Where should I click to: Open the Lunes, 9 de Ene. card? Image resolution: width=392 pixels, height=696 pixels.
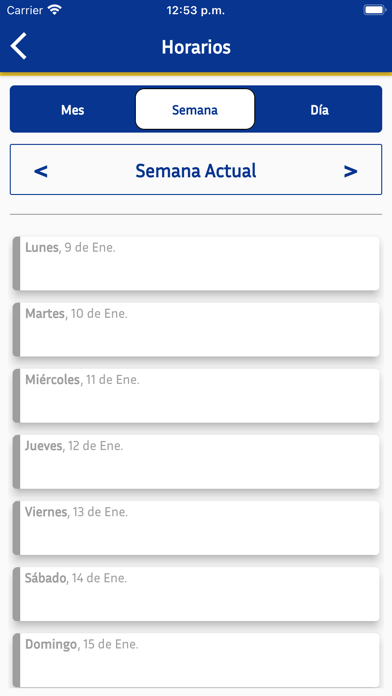pos(196,263)
